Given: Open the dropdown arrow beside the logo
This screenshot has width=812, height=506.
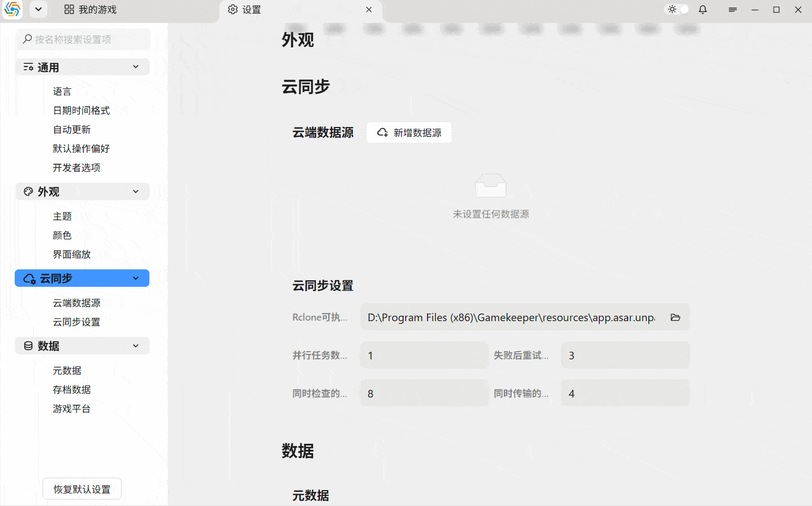Looking at the screenshot, I should [38, 9].
